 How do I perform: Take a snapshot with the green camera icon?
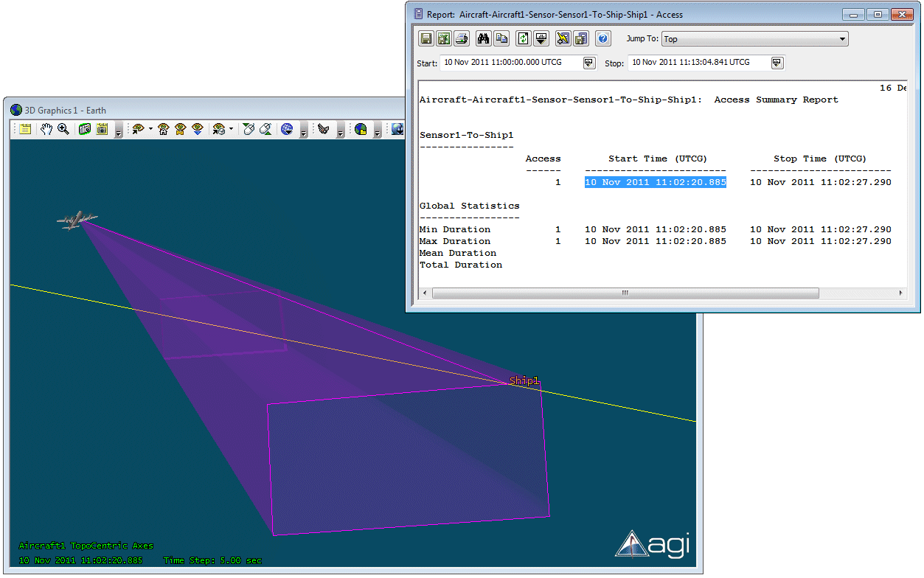point(85,130)
